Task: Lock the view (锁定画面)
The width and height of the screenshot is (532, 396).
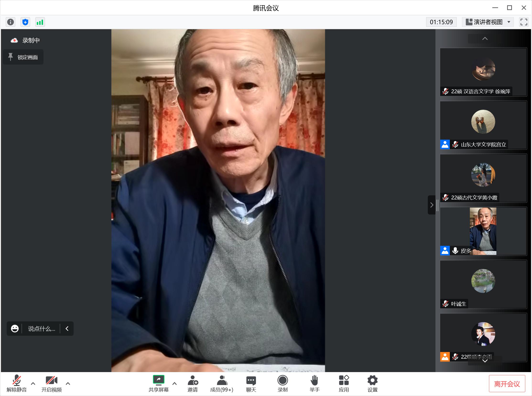Action: coord(23,57)
